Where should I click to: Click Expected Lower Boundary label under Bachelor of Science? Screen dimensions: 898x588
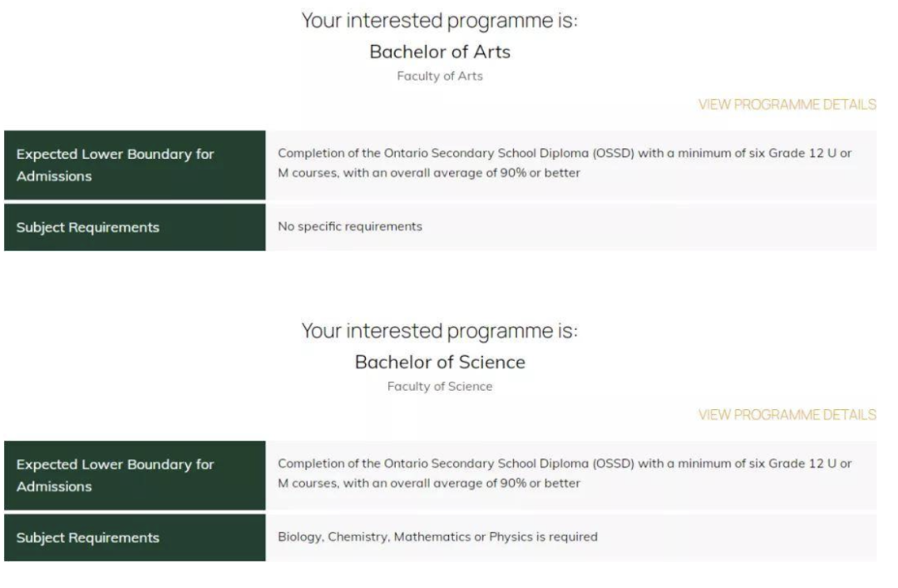[x=116, y=475]
